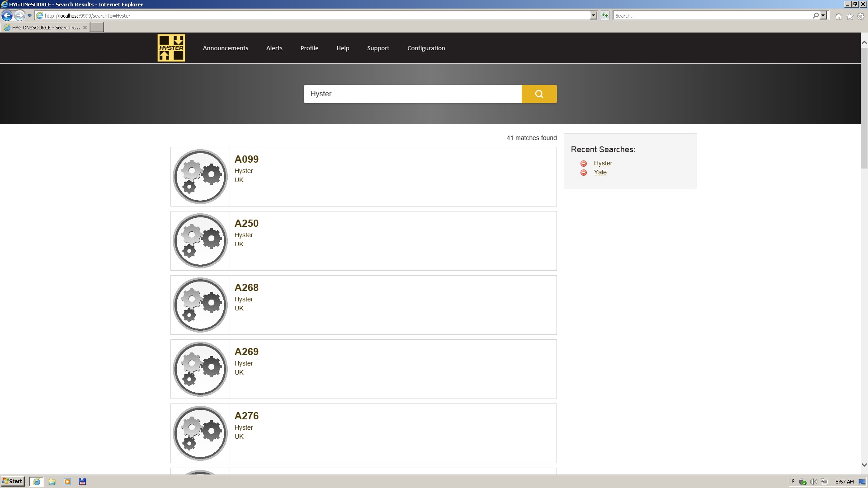Image resolution: width=868 pixels, height=488 pixels.
Task: Click the search field containing Hyster
Action: pos(412,94)
